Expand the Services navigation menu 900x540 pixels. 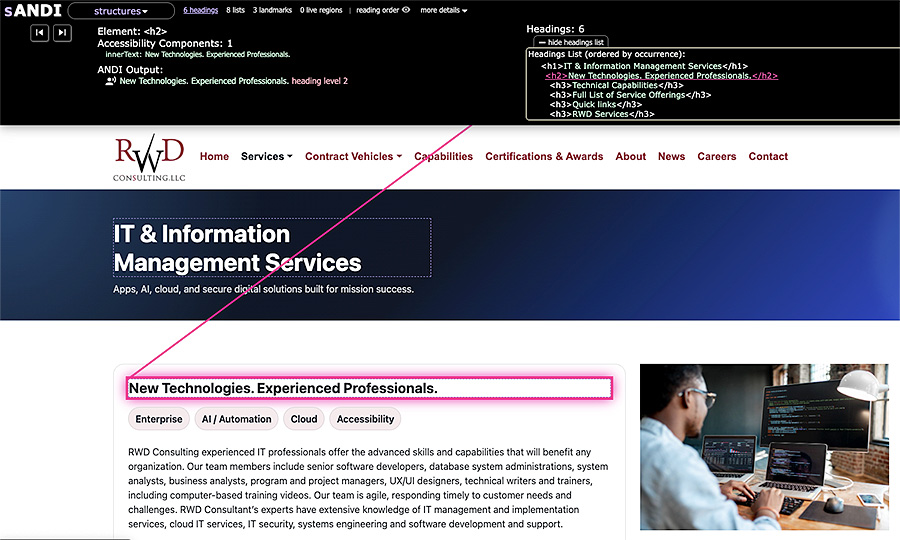coord(266,157)
